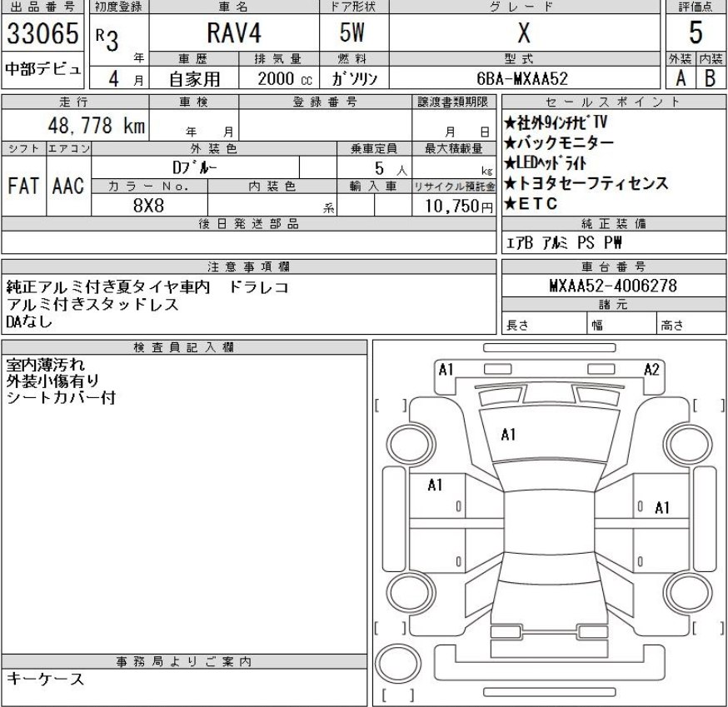
Task: Select the 後日発送部品 header
Action: [x=249, y=223]
